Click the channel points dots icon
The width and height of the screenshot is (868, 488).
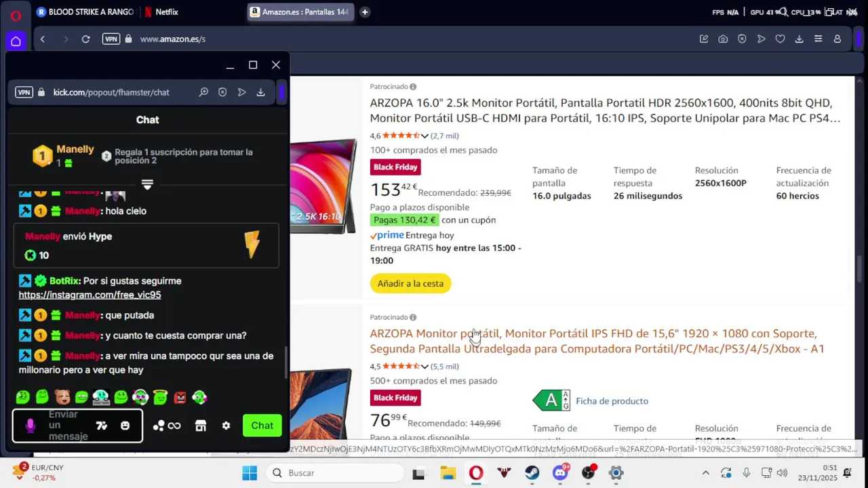point(159,426)
